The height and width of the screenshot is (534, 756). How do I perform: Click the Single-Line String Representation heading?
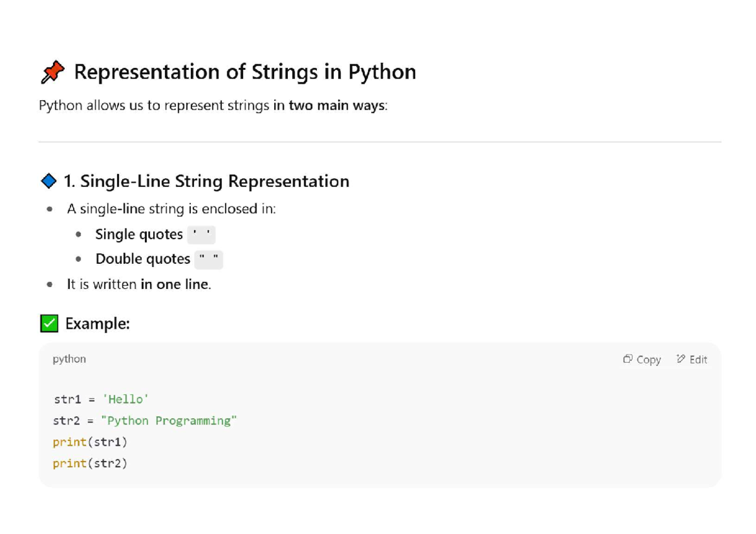click(x=205, y=181)
